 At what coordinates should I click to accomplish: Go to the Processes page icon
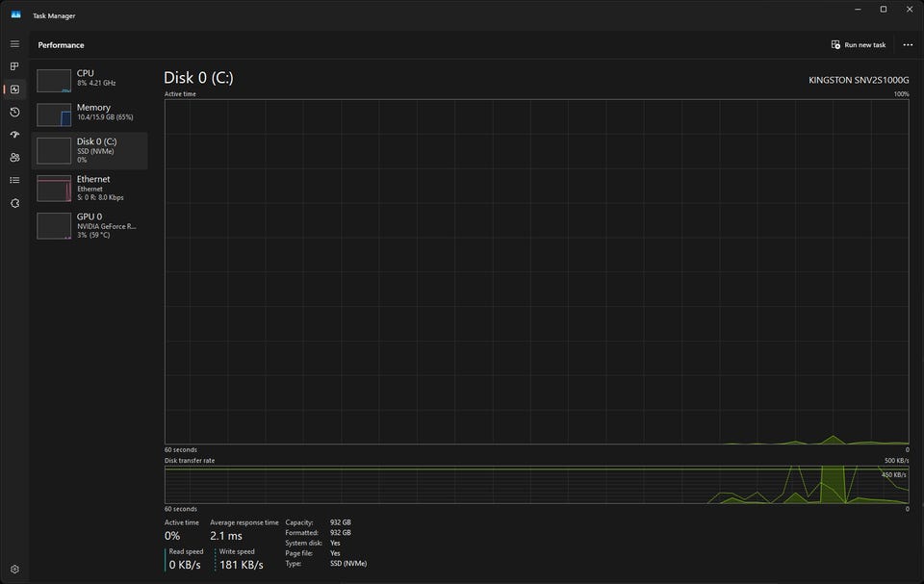point(14,66)
